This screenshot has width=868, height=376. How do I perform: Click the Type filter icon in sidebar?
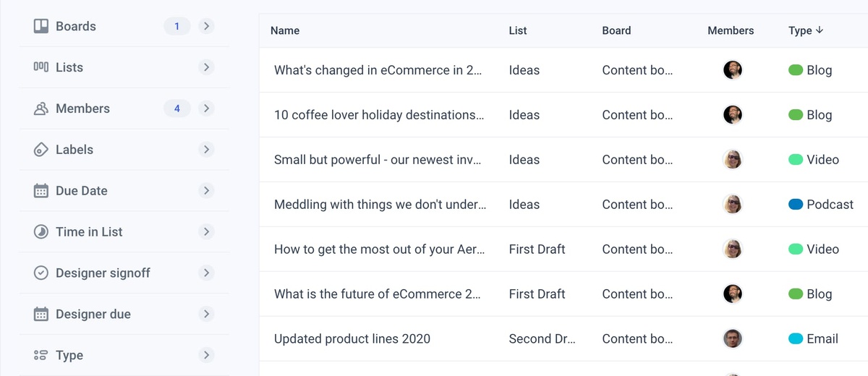point(41,356)
